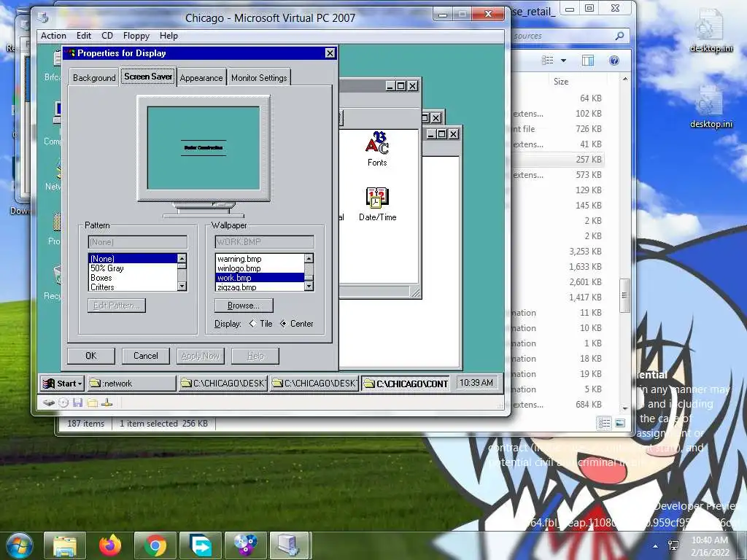Toggle the preview pane in Explorer window
This screenshot has width=747, height=560.
pyautogui.click(x=588, y=61)
